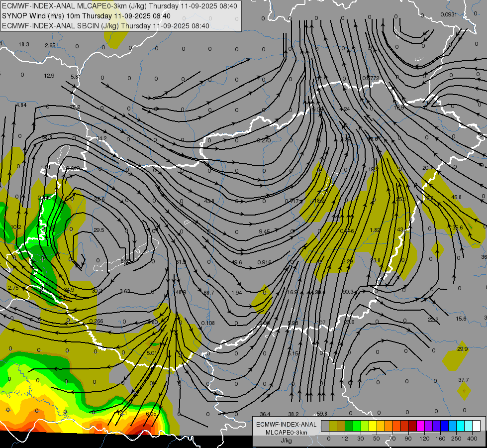Click the gray swatch in the MLCAPE legend

325,426
